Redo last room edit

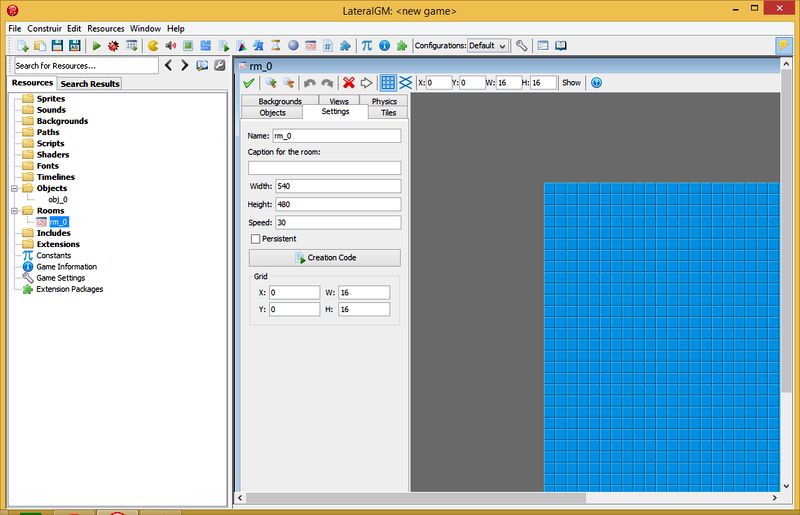pyautogui.click(x=327, y=83)
